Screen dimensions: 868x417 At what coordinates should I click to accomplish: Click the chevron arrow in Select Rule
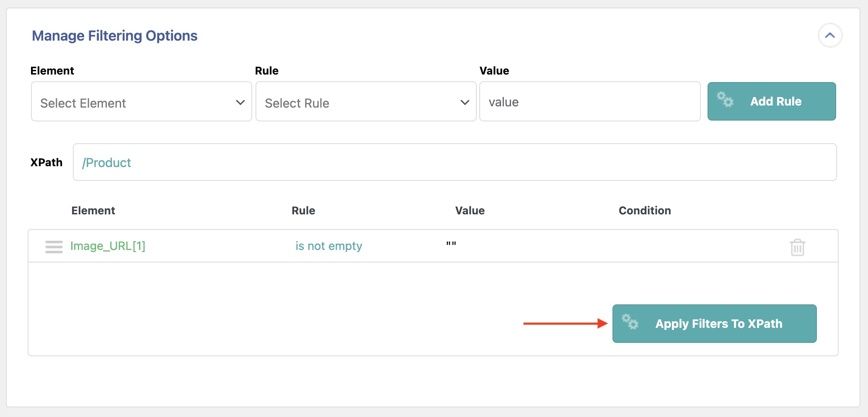pyautogui.click(x=465, y=103)
